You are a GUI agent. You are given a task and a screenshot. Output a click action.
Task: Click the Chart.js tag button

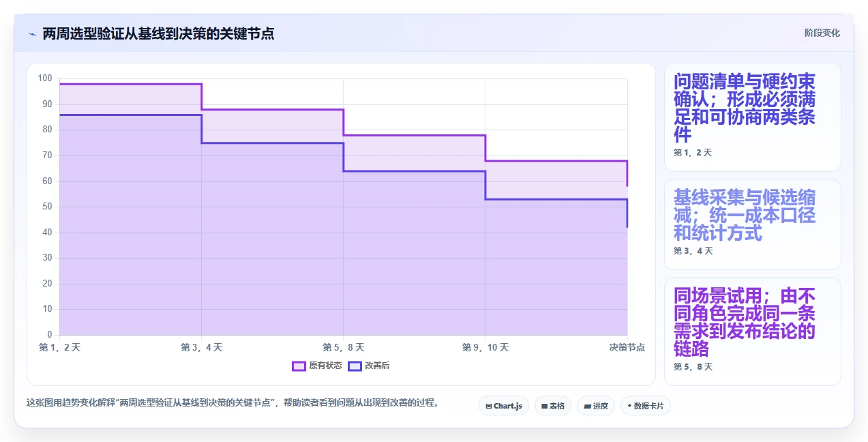(x=503, y=406)
